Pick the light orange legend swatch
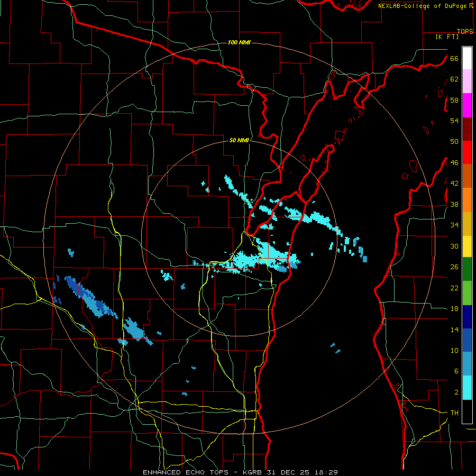 (467, 200)
